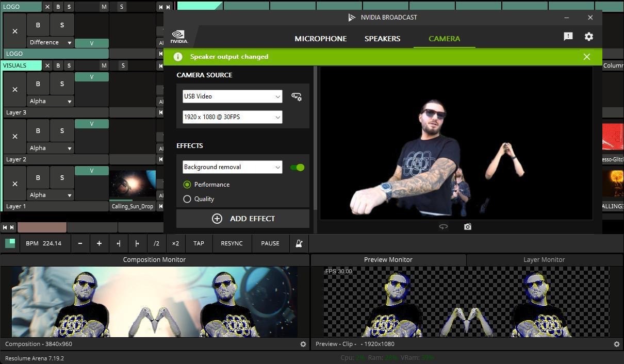
Task: Select the Calling_Sun_Drop clip thumbnail
Action: pyautogui.click(x=133, y=185)
